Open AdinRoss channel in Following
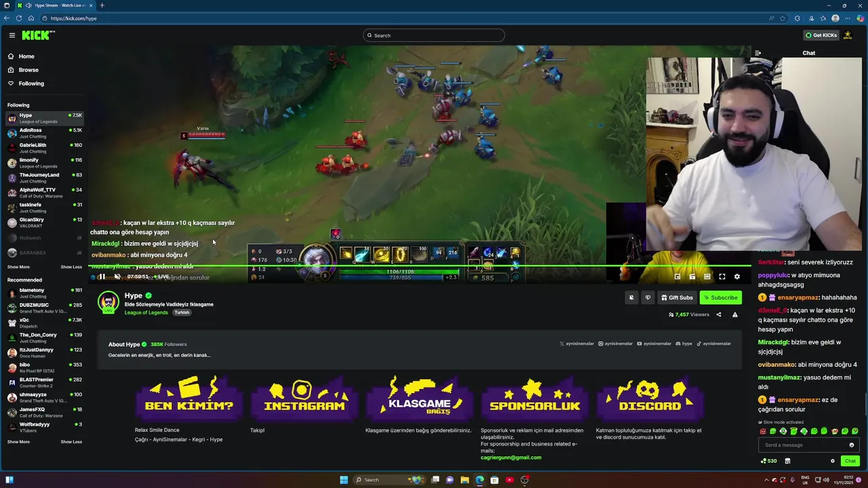The image size is (868, 488). pyautogui.click(x=43, y=133)
